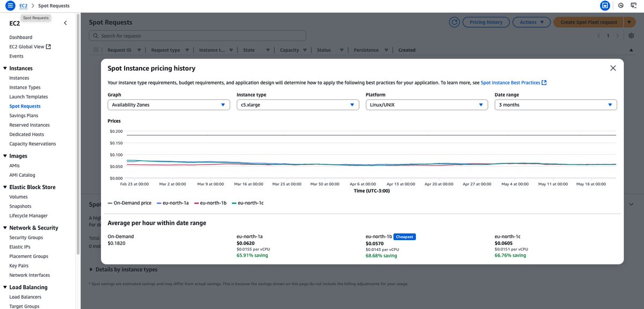
Task: Open Snapshots in sidebar
Action: [20, 206]
